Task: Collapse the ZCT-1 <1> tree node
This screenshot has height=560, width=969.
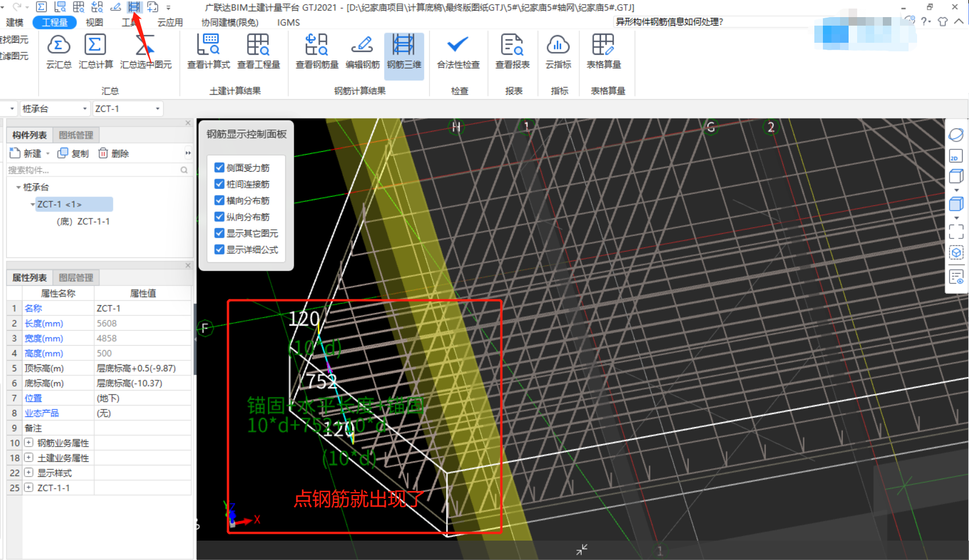Action: pyautogui.click(x=33, y=204)
